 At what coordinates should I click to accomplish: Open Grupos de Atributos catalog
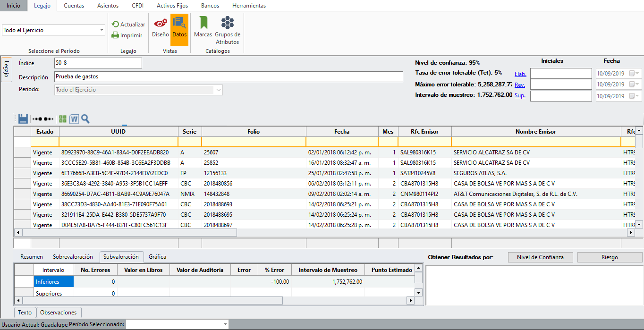point(228,30)
